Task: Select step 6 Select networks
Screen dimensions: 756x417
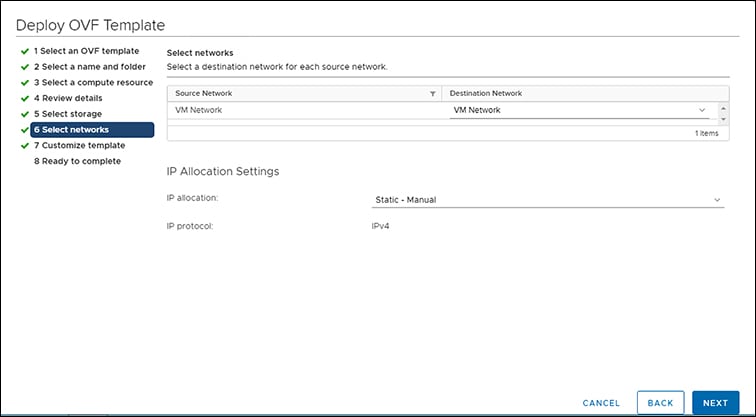Action: pos(92,130)
